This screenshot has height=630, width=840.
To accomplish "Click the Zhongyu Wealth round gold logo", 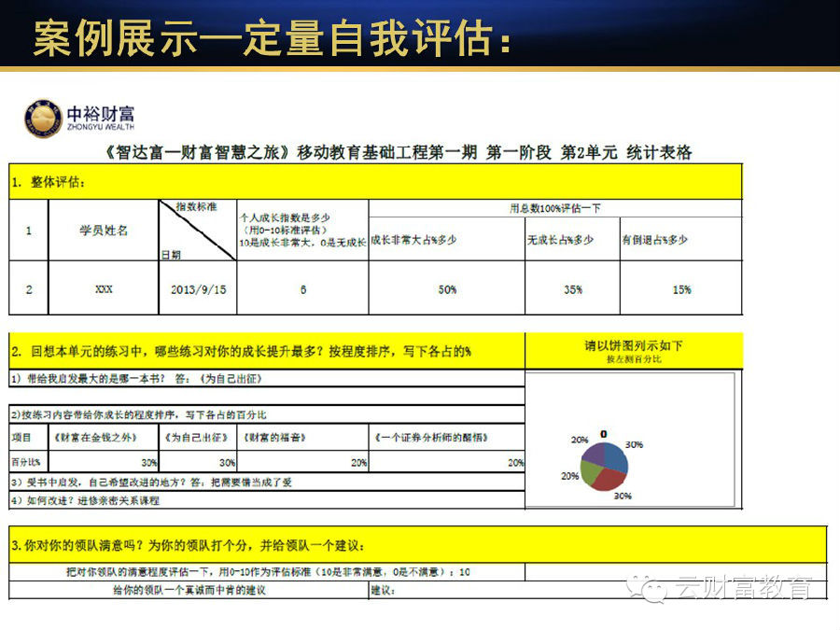I will [43, 119].
